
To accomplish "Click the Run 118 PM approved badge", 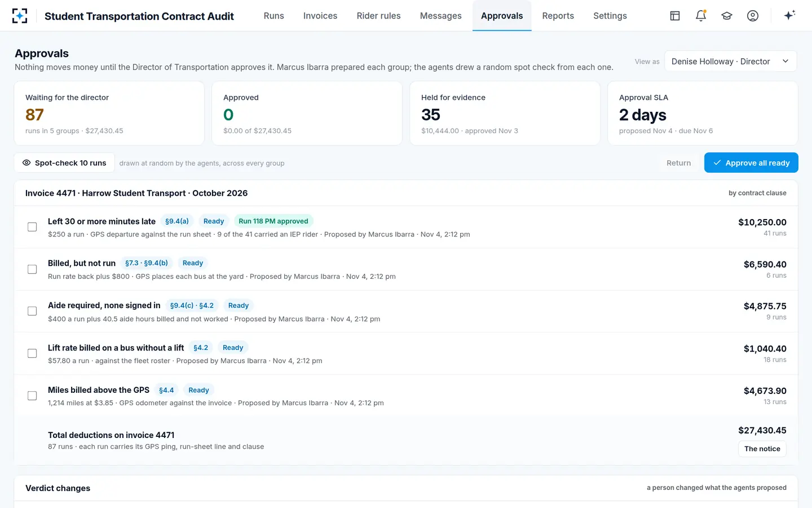I will click(273, 221).
